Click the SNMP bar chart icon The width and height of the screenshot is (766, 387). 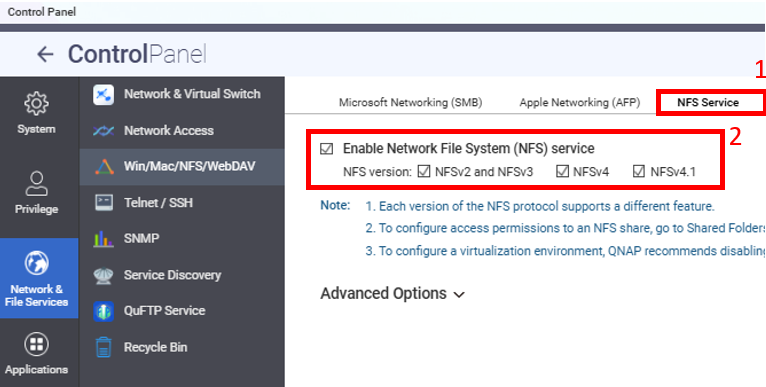click(103, 238)
